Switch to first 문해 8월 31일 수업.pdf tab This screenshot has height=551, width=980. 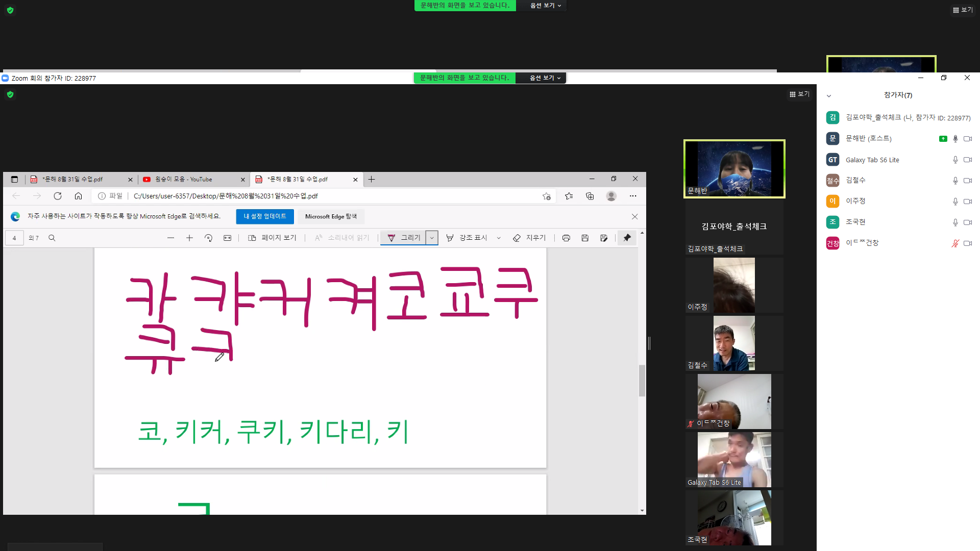tap(81, 179)
